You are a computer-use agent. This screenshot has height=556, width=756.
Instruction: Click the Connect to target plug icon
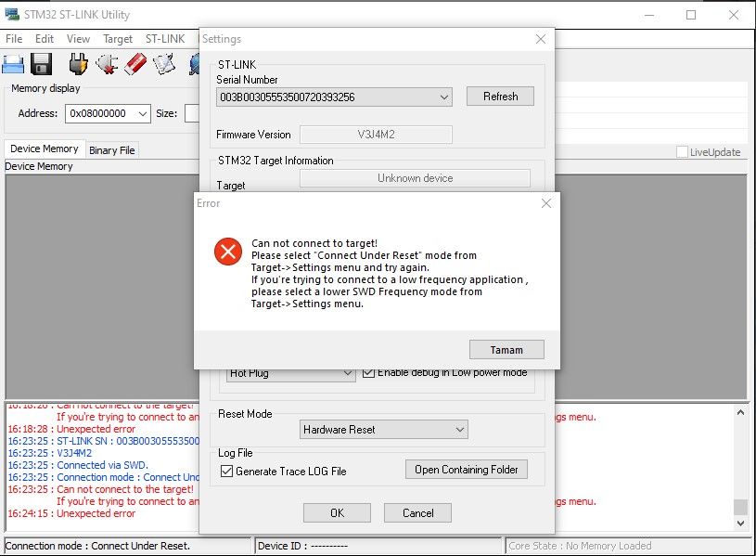78,64
